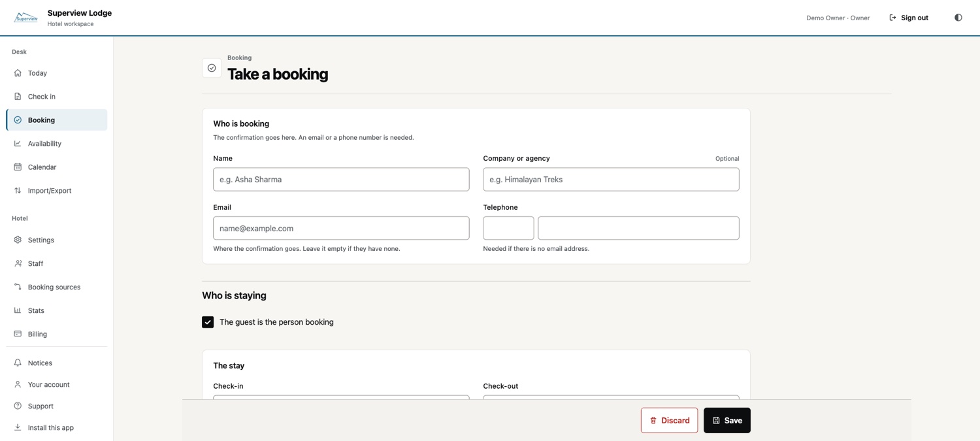The height and width of the screenshot is (441, 980).
Task: Focus the Email input field
Action: pyautogui.click(x=341, y=228)
